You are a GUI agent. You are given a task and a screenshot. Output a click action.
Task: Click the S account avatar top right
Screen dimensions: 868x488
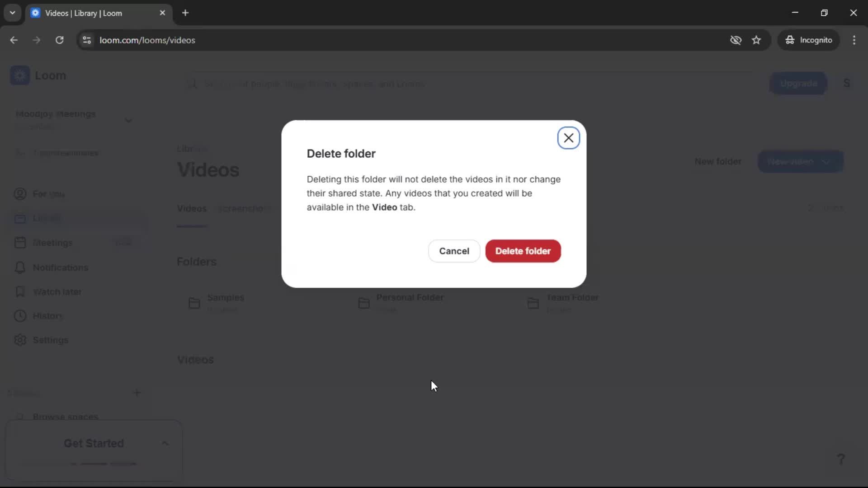tap(847, 83)
